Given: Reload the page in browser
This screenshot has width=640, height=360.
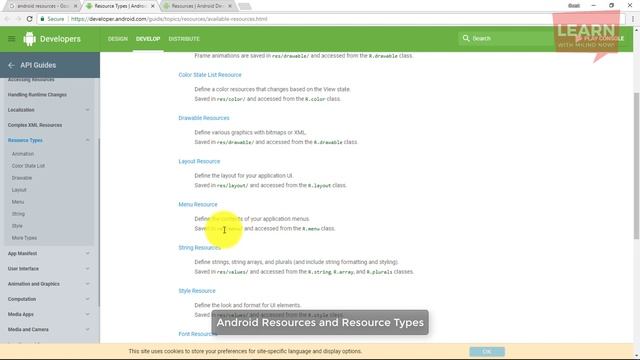Looking at the screenshot, I should pyautogui.click(x=29, y=19).
